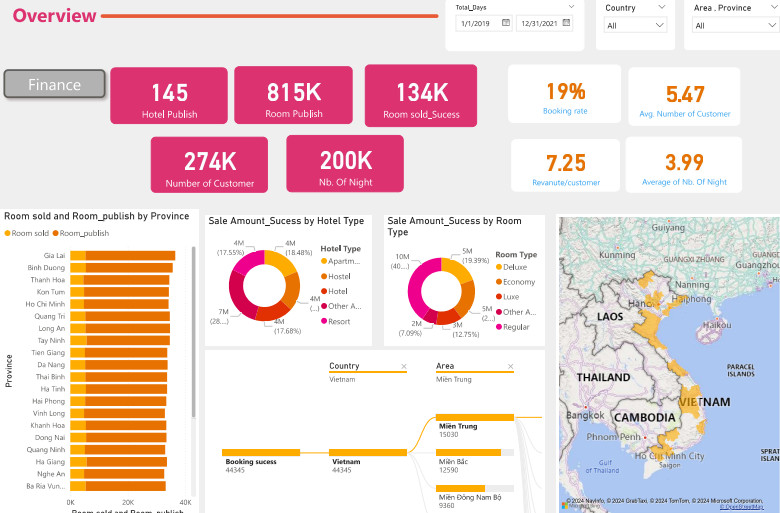Click the Ho Chi Minh province bar

119,304
